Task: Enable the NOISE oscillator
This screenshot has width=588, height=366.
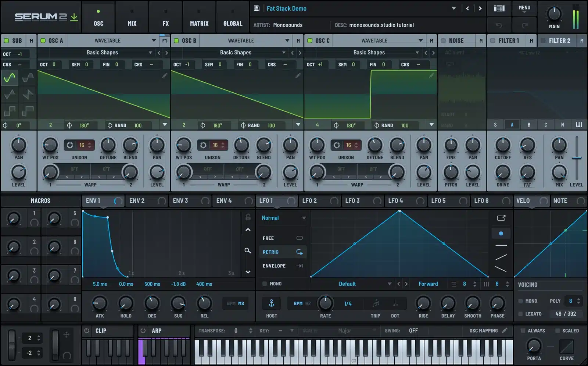Action: pos(443,41)
